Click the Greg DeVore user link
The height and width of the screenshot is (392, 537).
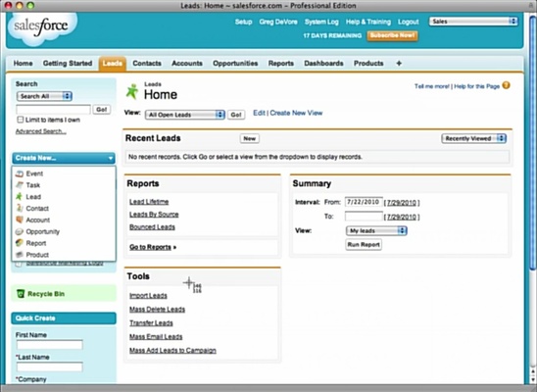click(278, 22)
